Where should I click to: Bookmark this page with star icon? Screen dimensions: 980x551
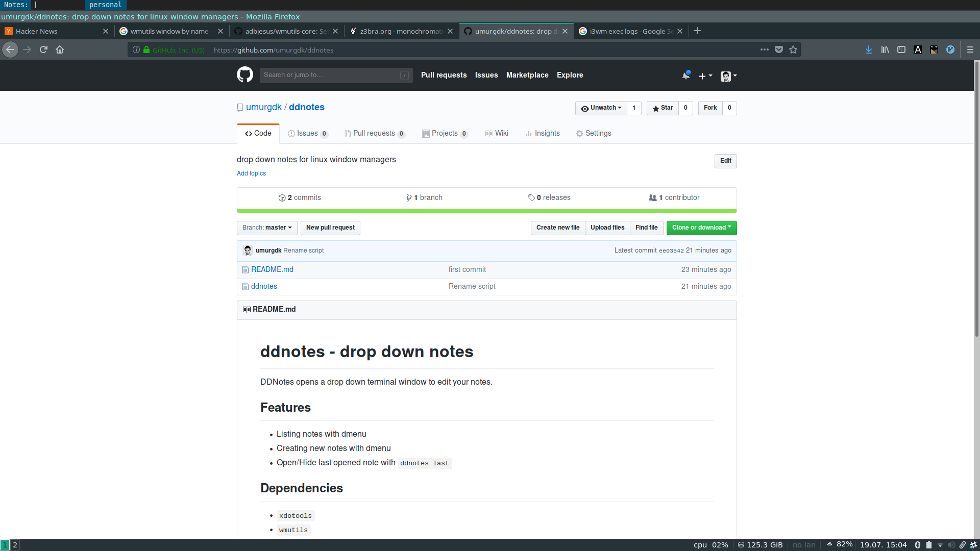click(793, 49)
